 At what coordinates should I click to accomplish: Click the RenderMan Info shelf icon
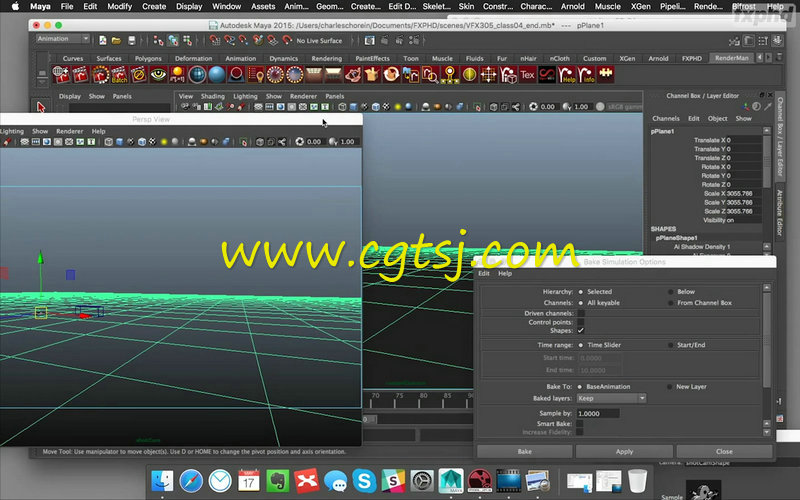pos(586,74)
